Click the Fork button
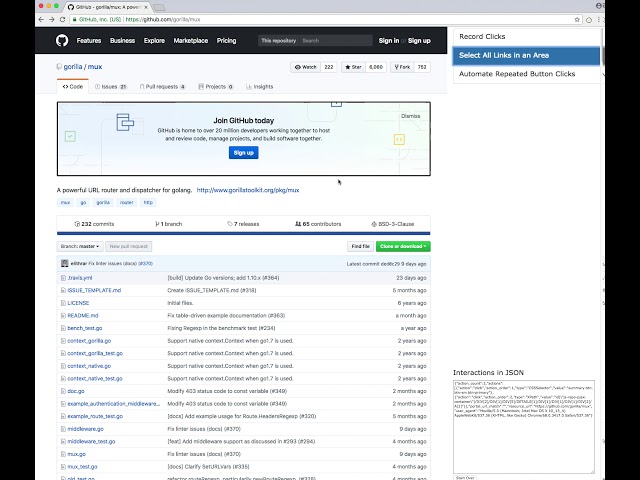The width and height of the screenshot is (640, 480). coord(402,67)
